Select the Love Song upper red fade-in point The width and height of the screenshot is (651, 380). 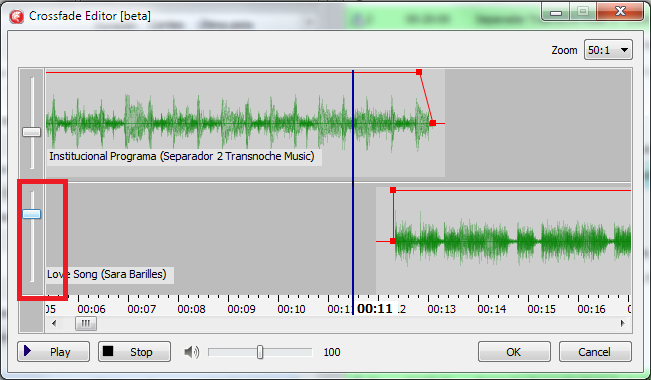click(393, 190)
